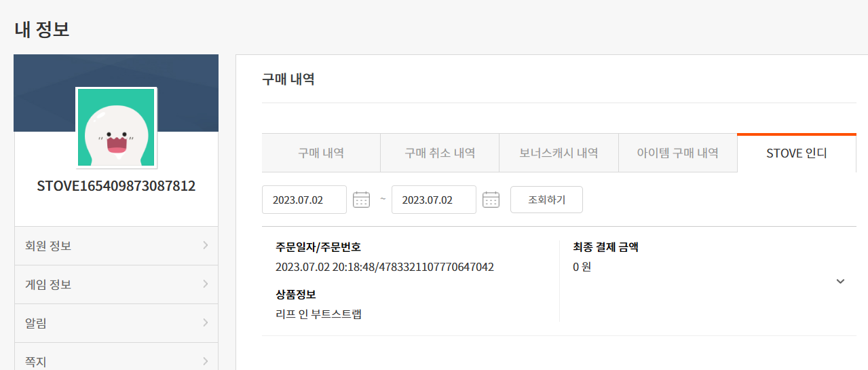
Task: Open the end date calendar picker icon
Action: (491, 200)
